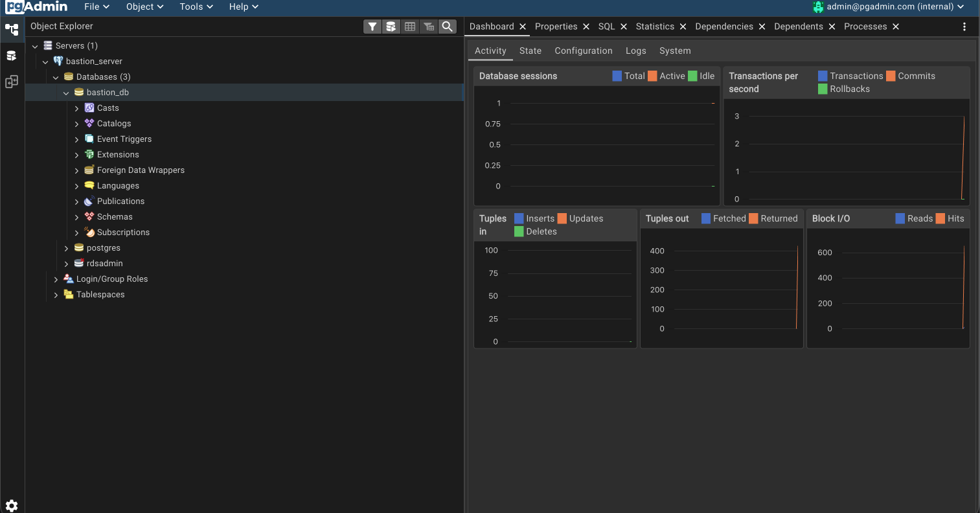
Task: Click the Search Objects magnifier icon
Action: click(447, 27)
